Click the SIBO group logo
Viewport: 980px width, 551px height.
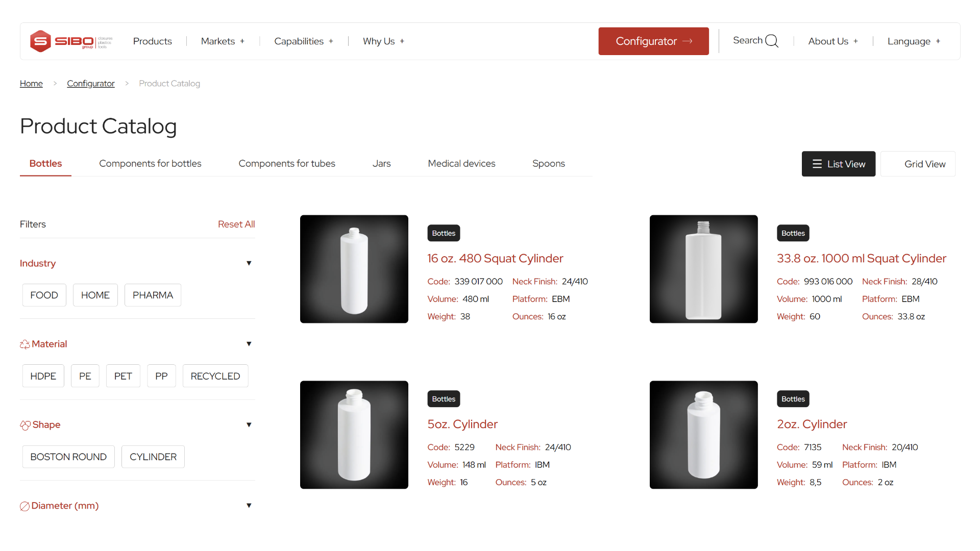(x=71, y=41)
